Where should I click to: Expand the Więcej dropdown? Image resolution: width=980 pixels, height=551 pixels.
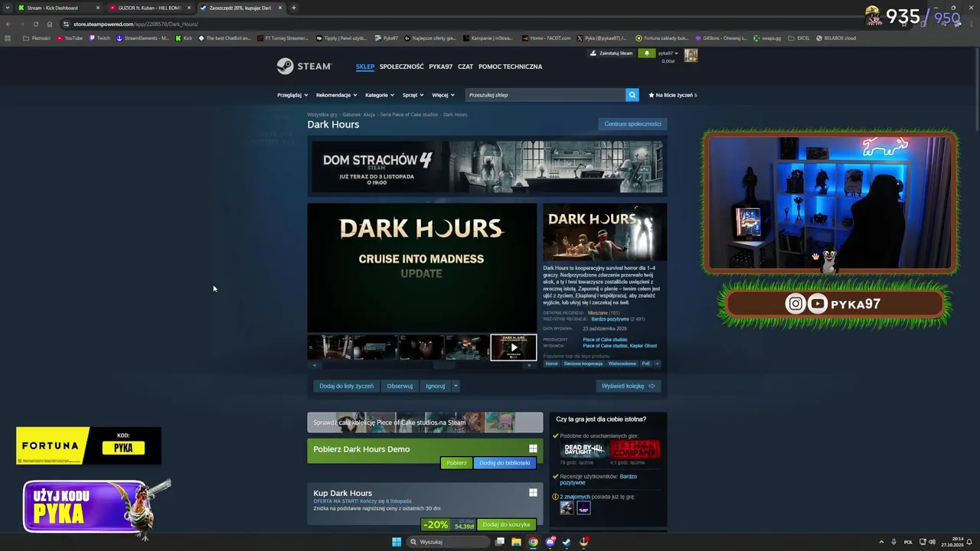point(443,95)
